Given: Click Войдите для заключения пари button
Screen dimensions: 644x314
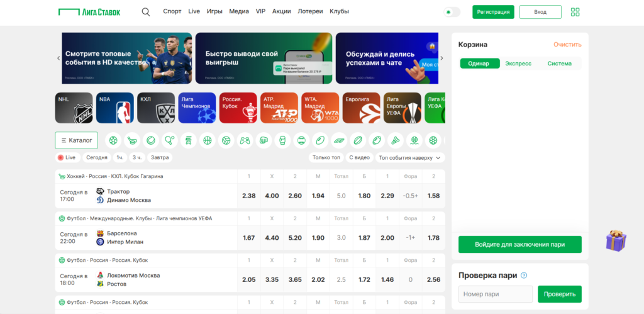Looking at the screenshot, I should tap(520, 245).
